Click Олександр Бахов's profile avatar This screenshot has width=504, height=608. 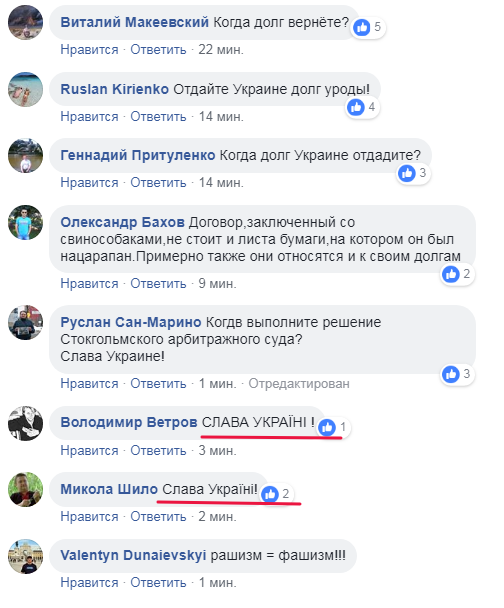click(x=25, y=223)
